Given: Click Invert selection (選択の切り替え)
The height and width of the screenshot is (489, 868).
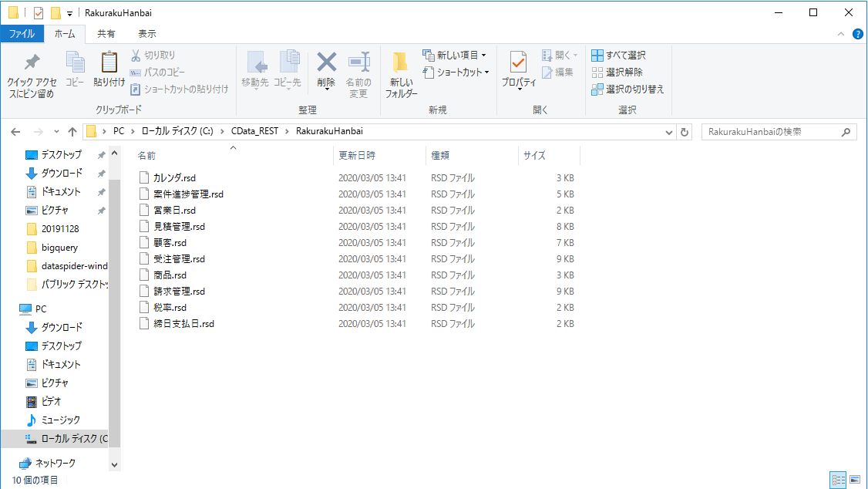Looking at the screenshot, I should coord(627,89).
